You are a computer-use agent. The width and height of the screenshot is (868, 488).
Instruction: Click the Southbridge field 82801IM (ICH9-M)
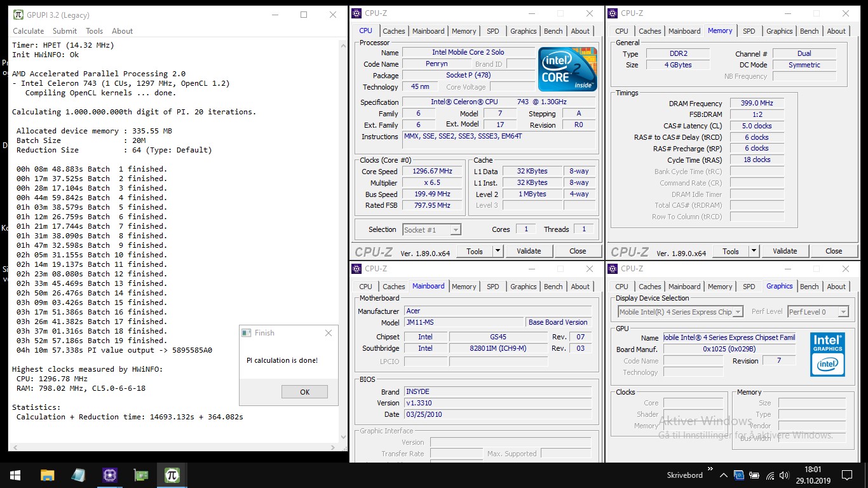pyautogui.click(x=498, y=349)
